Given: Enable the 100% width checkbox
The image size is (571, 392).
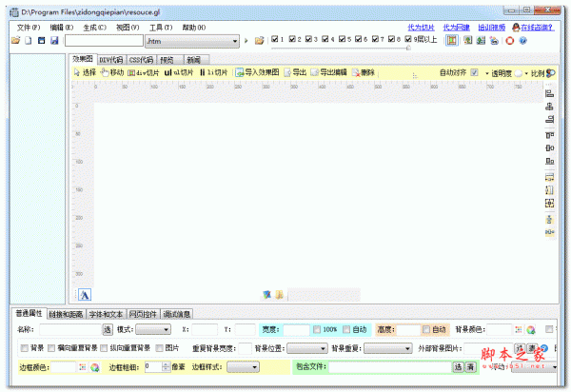Looking at the screenshot, I should click(316, 329).
